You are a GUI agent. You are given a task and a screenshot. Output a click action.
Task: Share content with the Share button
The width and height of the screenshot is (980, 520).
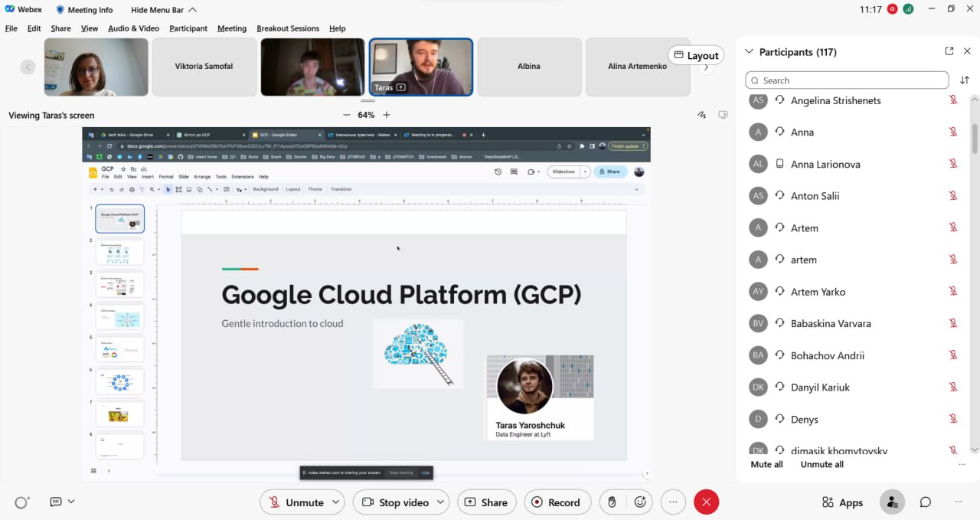coord(486,502)
